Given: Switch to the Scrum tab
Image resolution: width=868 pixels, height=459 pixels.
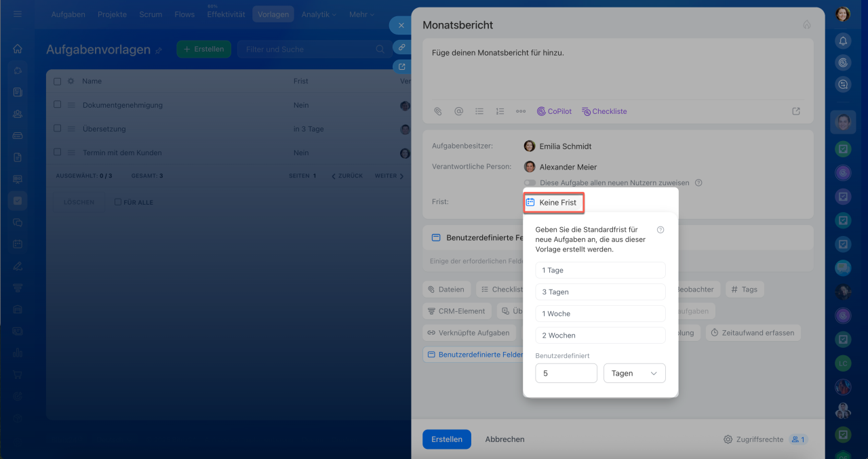Looking at the screenshot, I should click(x=151, y=14).
